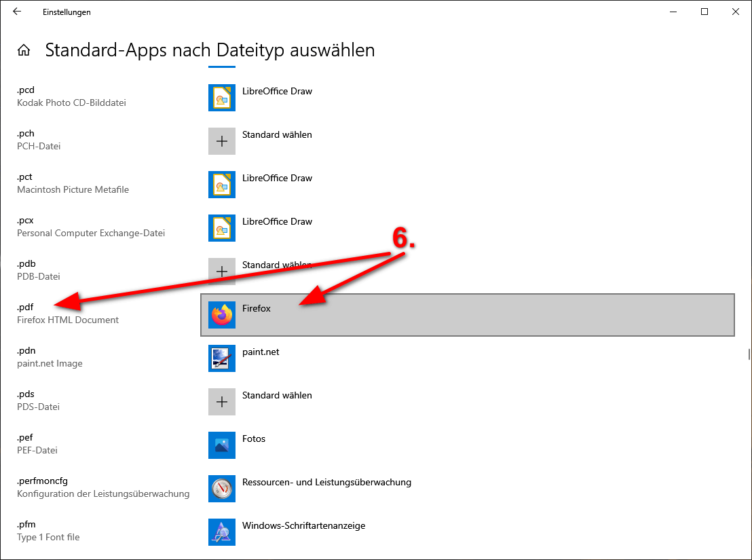The width and height of the screenshot is (752, 560).
Task: Click the '.pdn' extension text
Action: (26, 350)
